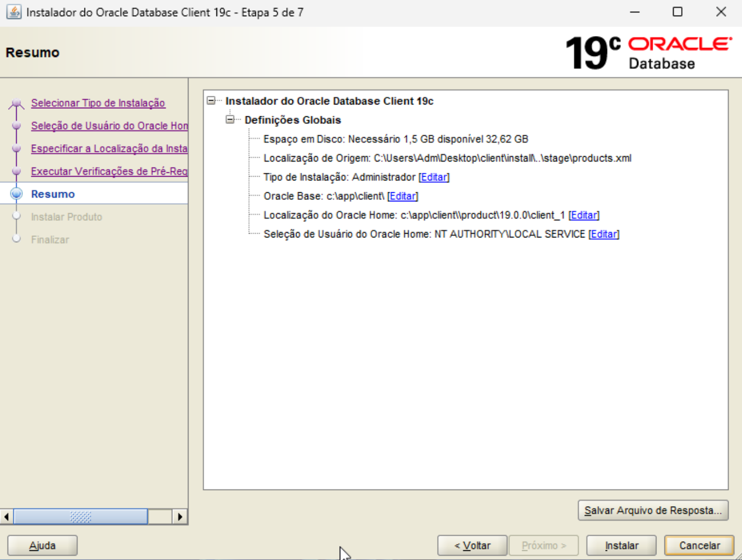The image size is (742, 560).
Task: Click the Selecionar Tipo de Instalação milestone icon
Action: point(16,103)
